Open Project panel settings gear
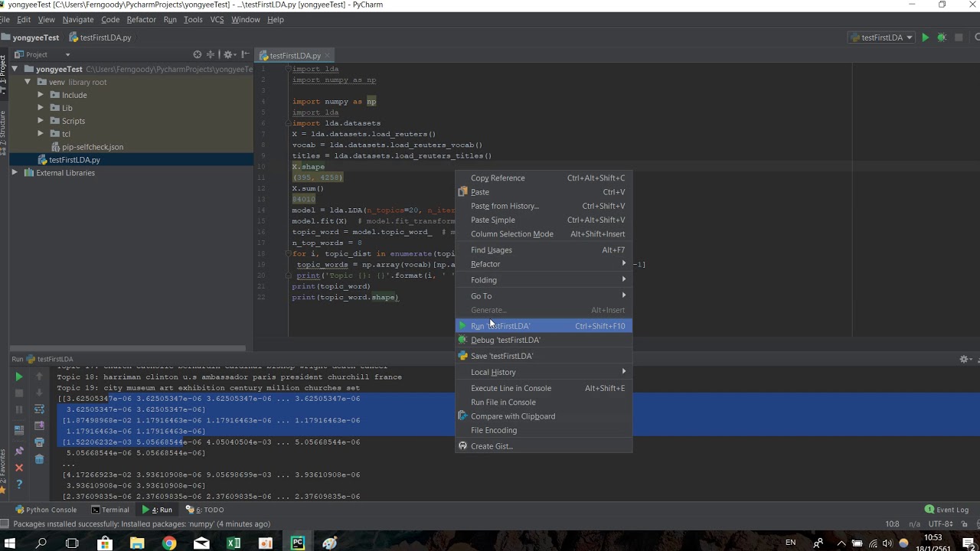Image resolution: width=980 pixels, height=551 pixels. (x=228, y=54)
